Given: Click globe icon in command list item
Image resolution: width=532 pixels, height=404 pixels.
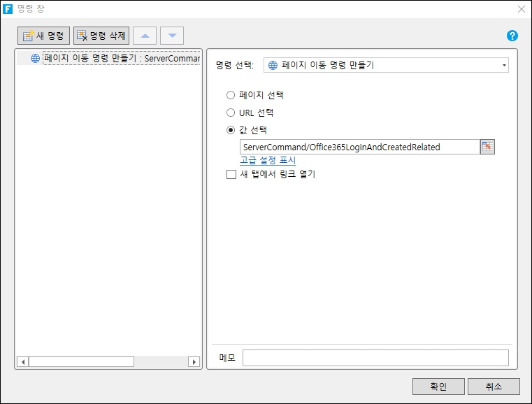Looking at the screenshot, I should (x=35, y=59).
